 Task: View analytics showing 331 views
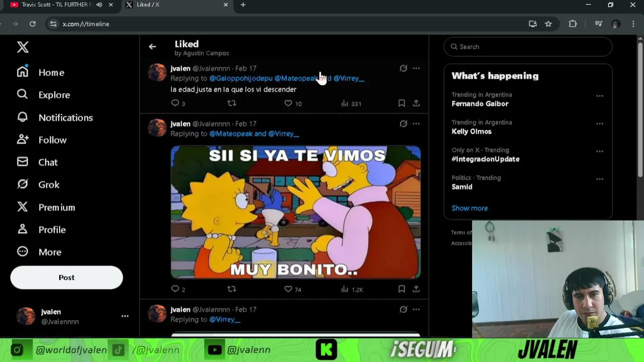[x=351, y=103]
